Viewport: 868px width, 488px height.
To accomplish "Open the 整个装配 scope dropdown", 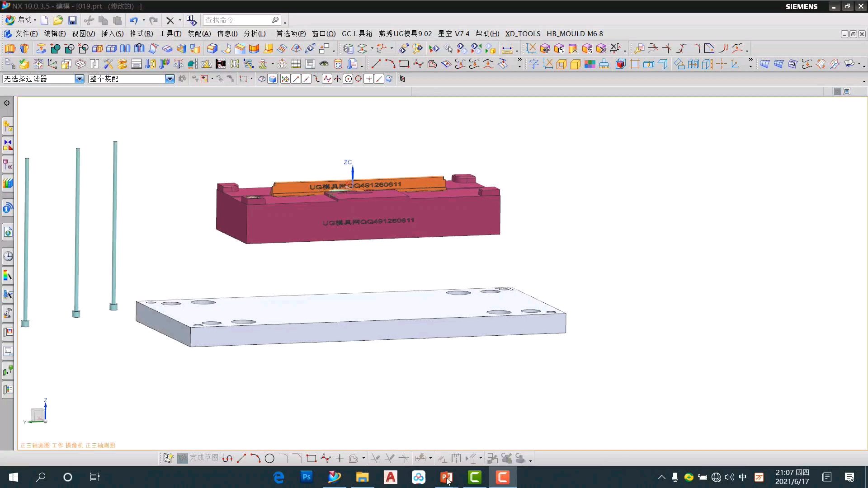I will tap(170, 79).
